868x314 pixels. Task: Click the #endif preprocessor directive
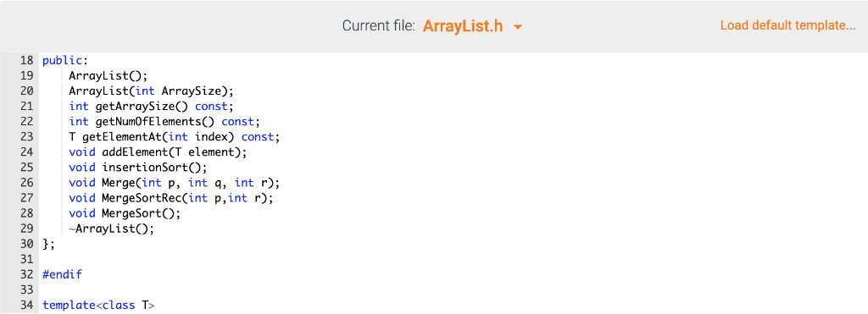[63, 273]
